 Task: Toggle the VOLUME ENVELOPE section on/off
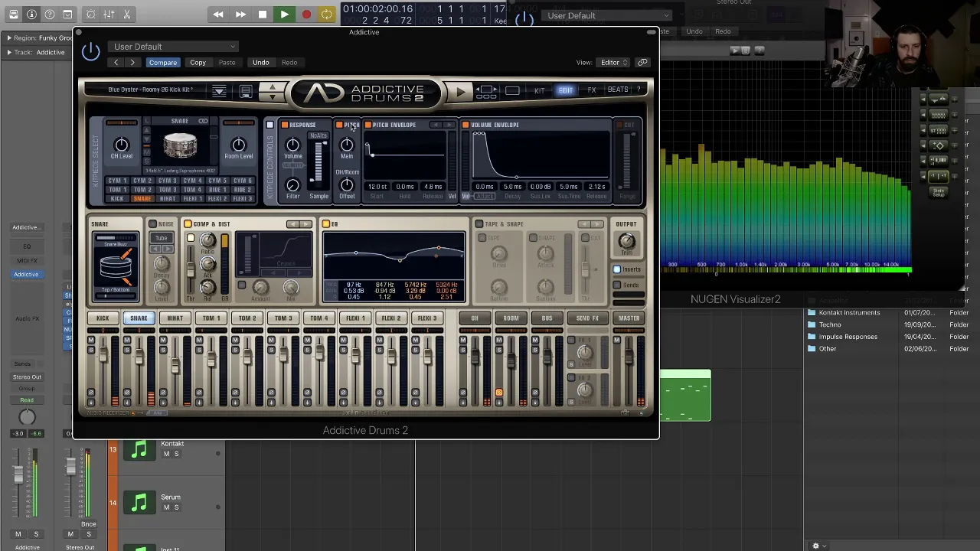(465, 125)
